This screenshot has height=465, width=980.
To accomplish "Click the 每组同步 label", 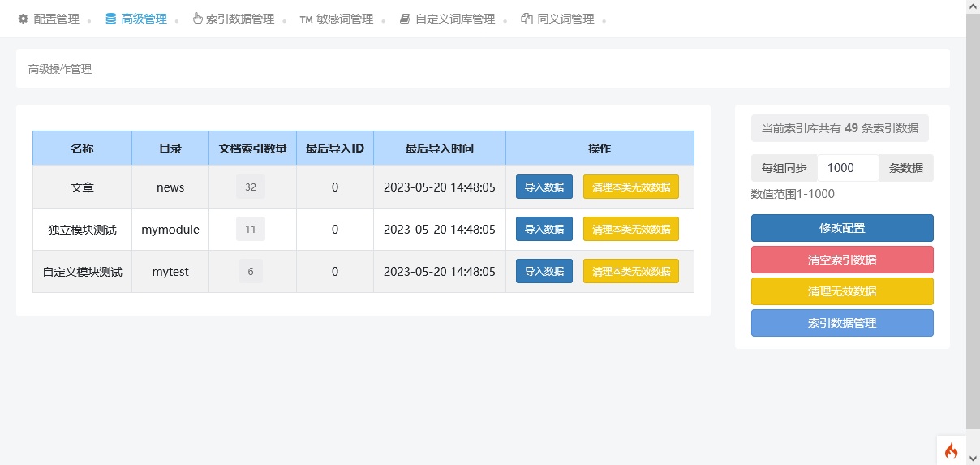I will [784, 168].
